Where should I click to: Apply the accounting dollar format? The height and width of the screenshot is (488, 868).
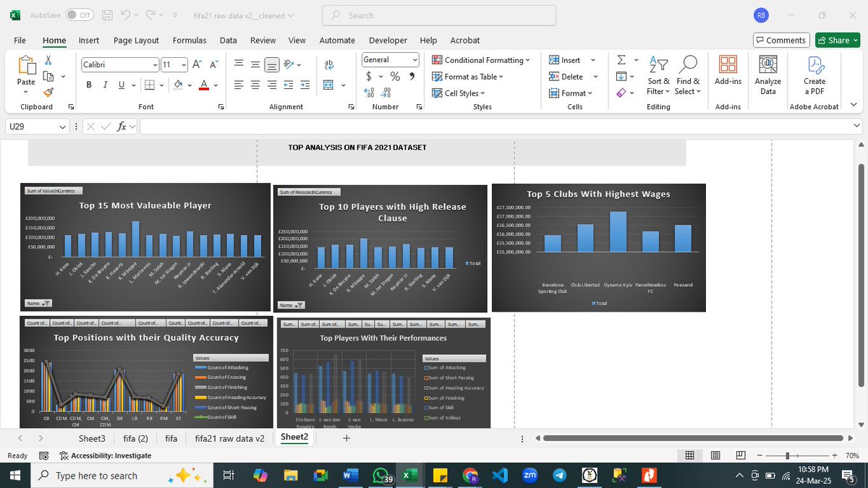[370, 76]
